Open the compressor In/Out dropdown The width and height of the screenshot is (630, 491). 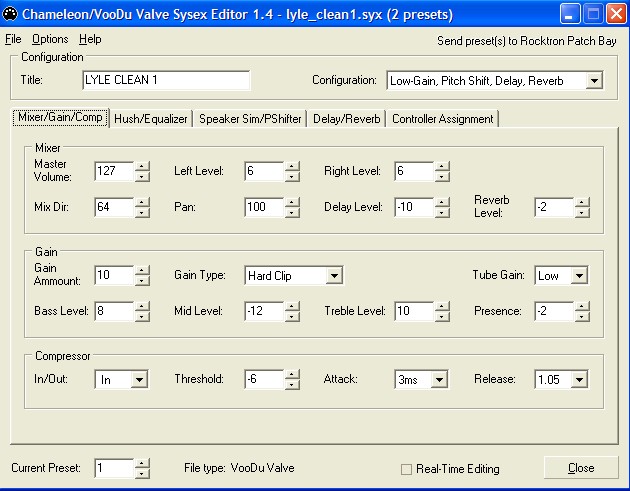(x=139, y=379)
